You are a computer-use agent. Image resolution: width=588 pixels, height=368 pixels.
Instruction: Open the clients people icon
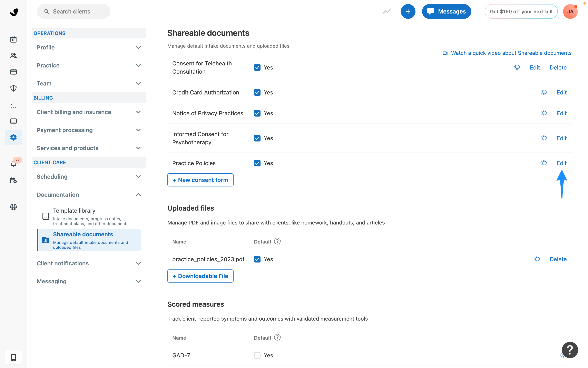pyautogui.click(x=13, y=55)
